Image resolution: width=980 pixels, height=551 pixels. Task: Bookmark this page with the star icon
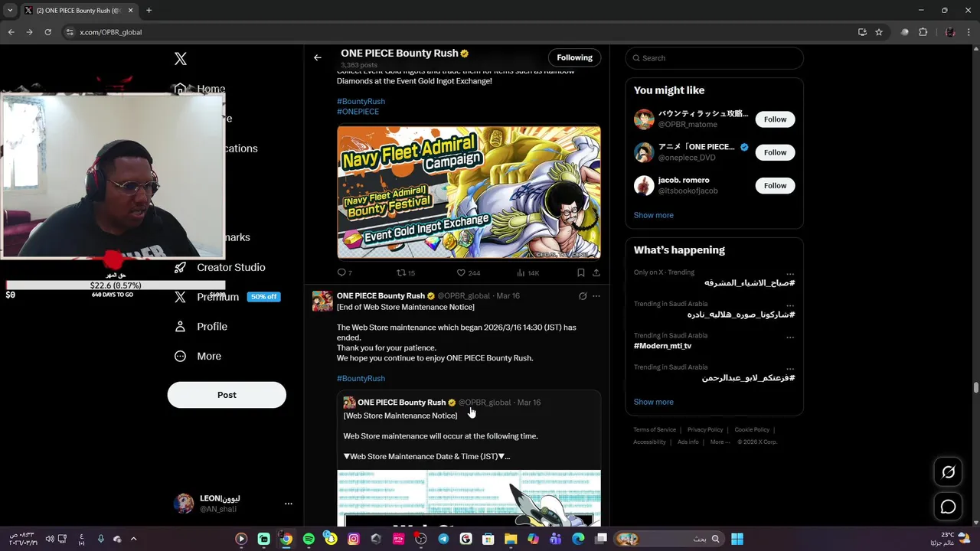pyautogui.click(x=879, y=32)
